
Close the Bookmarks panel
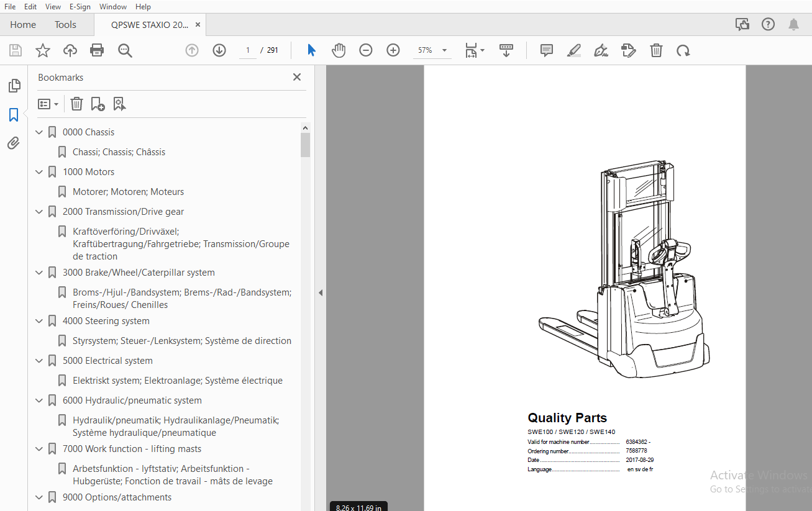click(297, 77)
